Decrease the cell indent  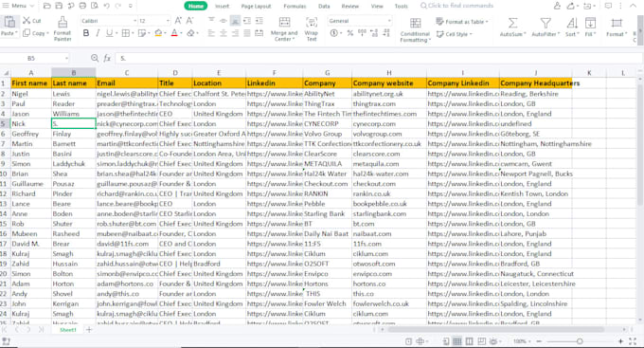click(x=247, y=21)
